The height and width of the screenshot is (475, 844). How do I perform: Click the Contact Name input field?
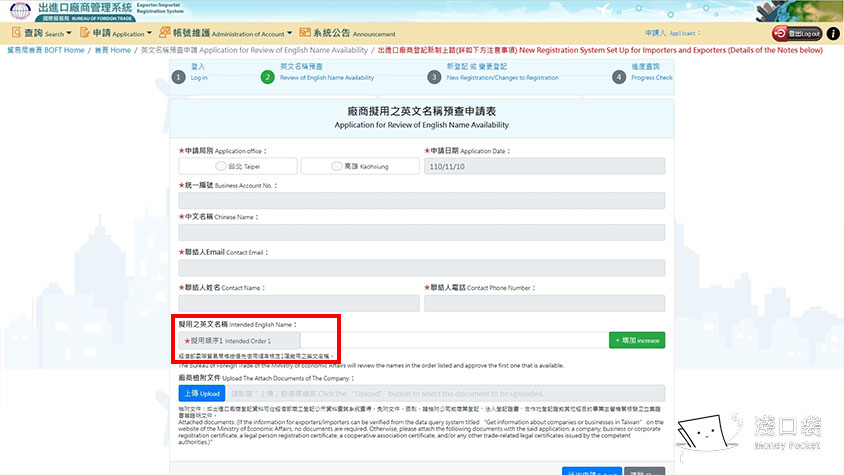tap(299, 303)
